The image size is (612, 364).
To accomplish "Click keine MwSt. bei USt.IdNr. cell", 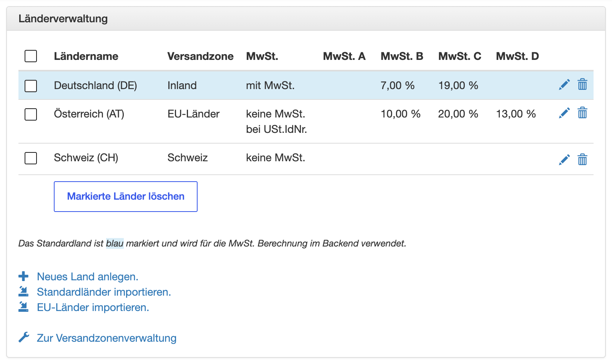I will click(x=276, y=121).
